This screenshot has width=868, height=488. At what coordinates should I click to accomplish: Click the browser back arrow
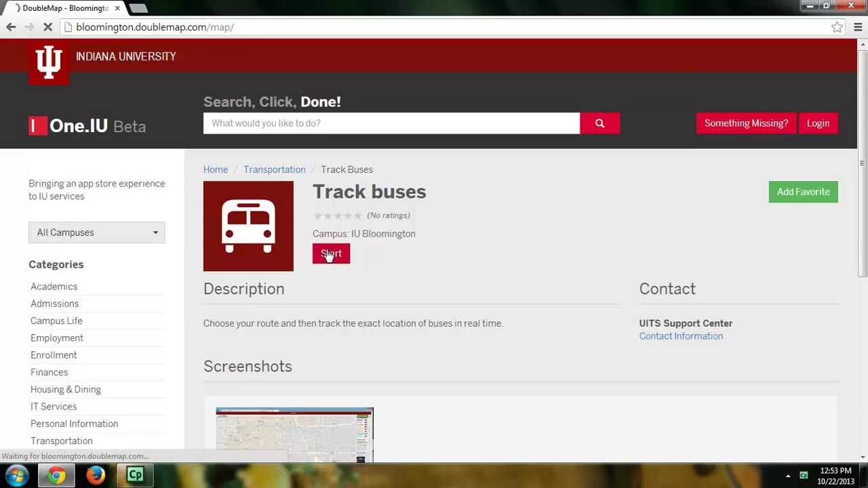11,27
